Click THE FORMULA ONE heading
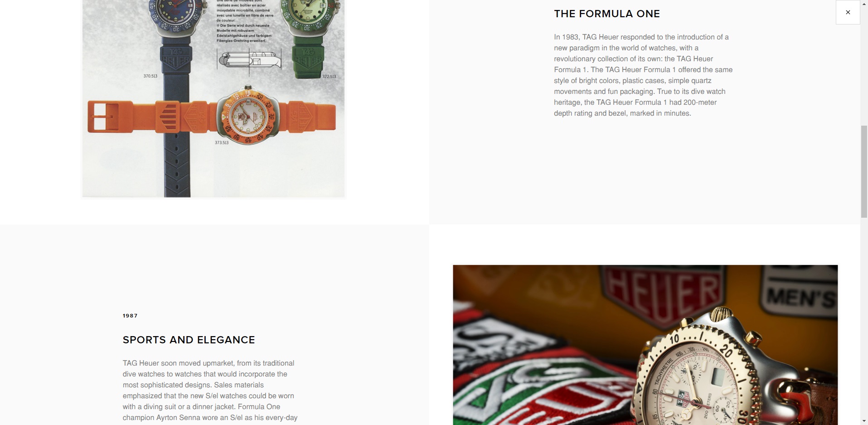The height and width of the screenshot is (425, 868). (x=607, y=14)
